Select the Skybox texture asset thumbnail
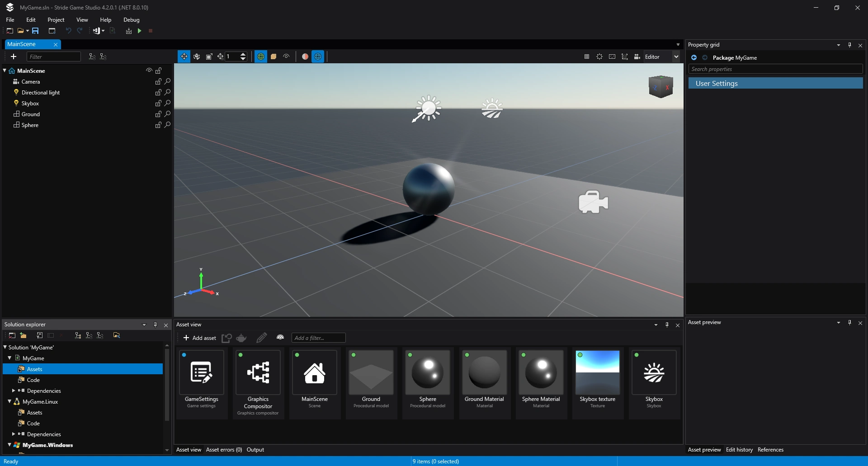The width and height of the screenshot is (868, 466). [x=597, y=373]
